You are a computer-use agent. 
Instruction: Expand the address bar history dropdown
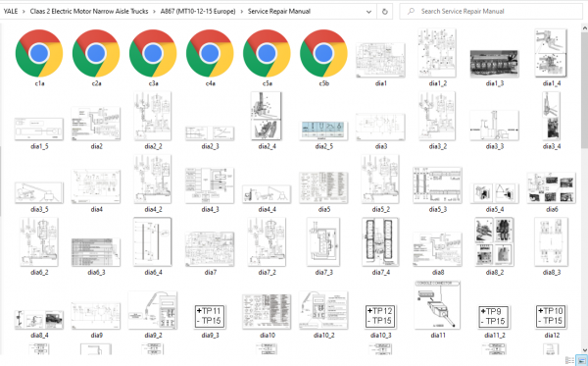[369, 12]
